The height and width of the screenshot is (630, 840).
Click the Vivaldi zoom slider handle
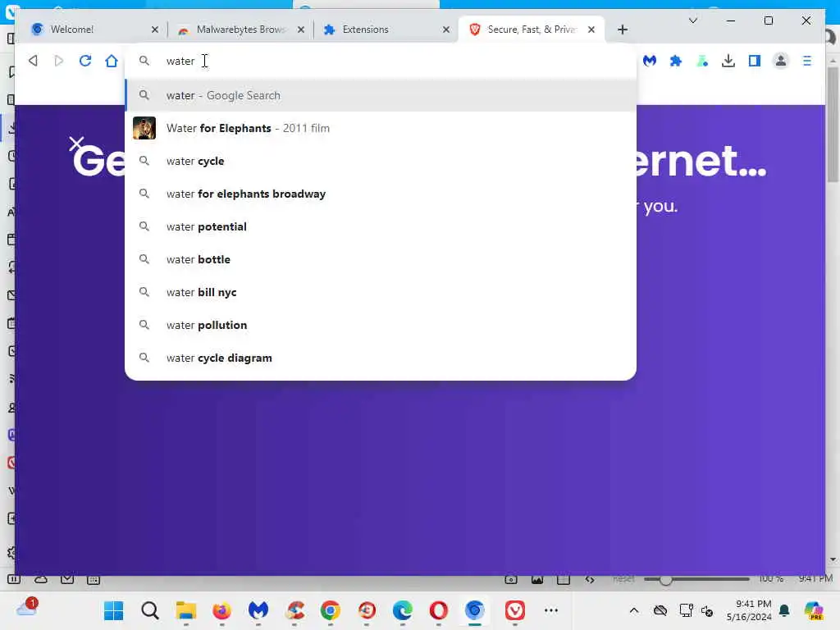tap(665, 580)
